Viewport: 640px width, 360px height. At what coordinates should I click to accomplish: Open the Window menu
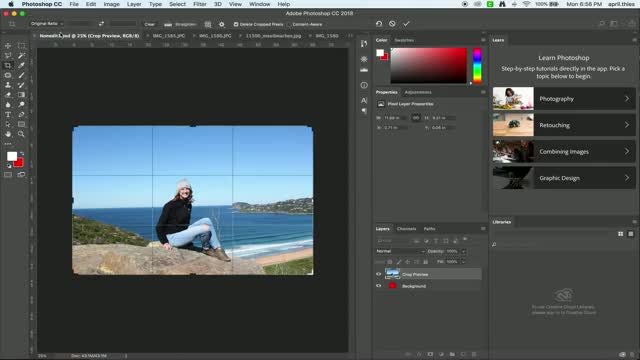(x=260, y=4)
